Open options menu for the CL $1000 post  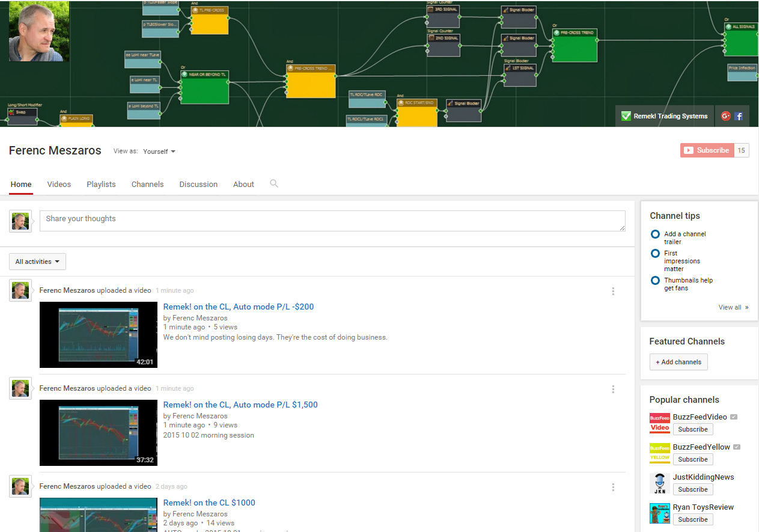pos(613,487)
